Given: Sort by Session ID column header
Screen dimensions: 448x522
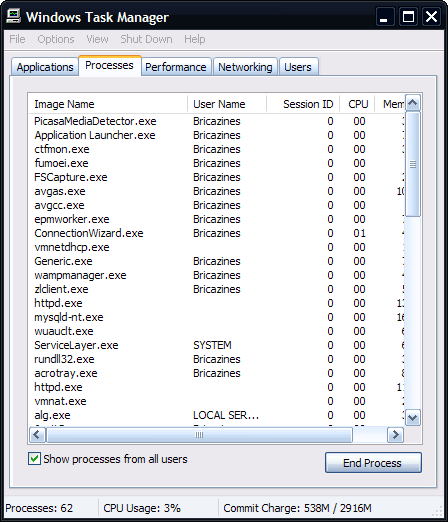Looking at the screenshot, I should tap(303, 104).
